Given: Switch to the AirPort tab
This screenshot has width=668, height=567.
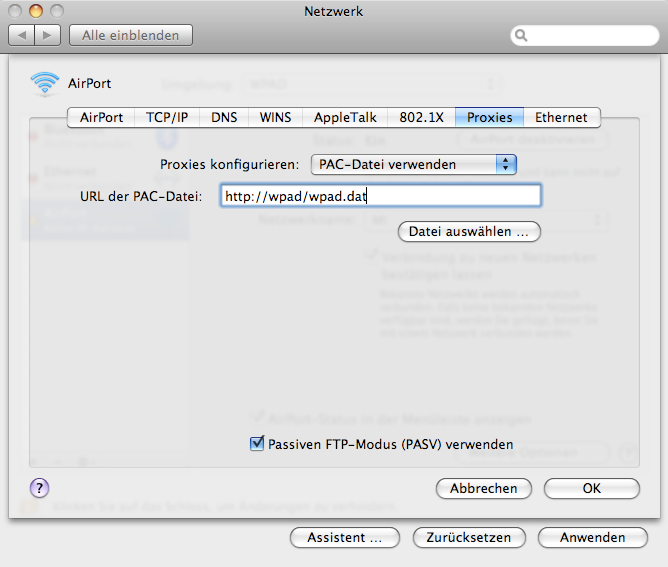Looking at the screenshot, I should pyautogui.click(x=101, y=117).
